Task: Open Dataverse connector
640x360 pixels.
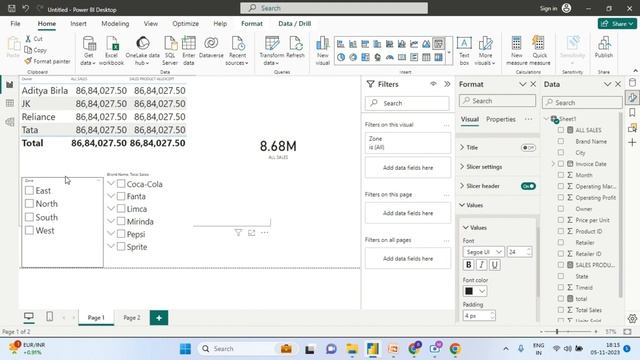Action: [x=211, y=48]
